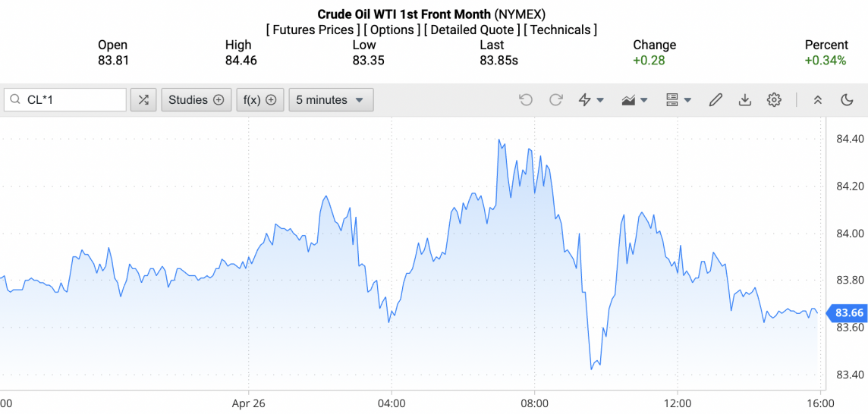This screenshot has width=868, height=414.
Task: Click the 83.66 current price label
Action: tap(849, 313)
